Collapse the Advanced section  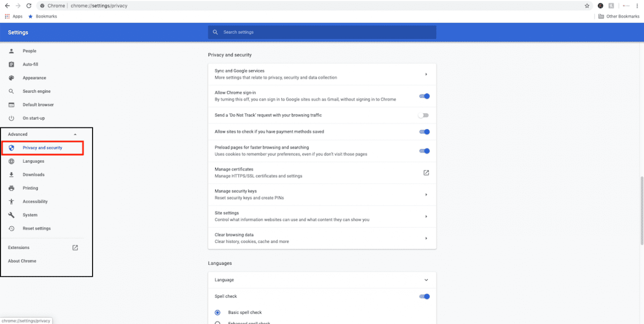tap(75, 134)
